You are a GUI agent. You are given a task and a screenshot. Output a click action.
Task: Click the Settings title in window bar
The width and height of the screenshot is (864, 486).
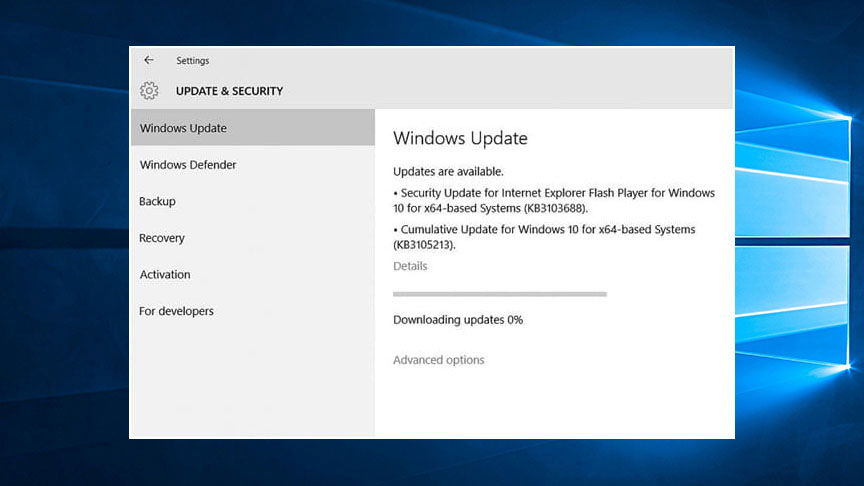pyautogui.click(x=193, y=60)
